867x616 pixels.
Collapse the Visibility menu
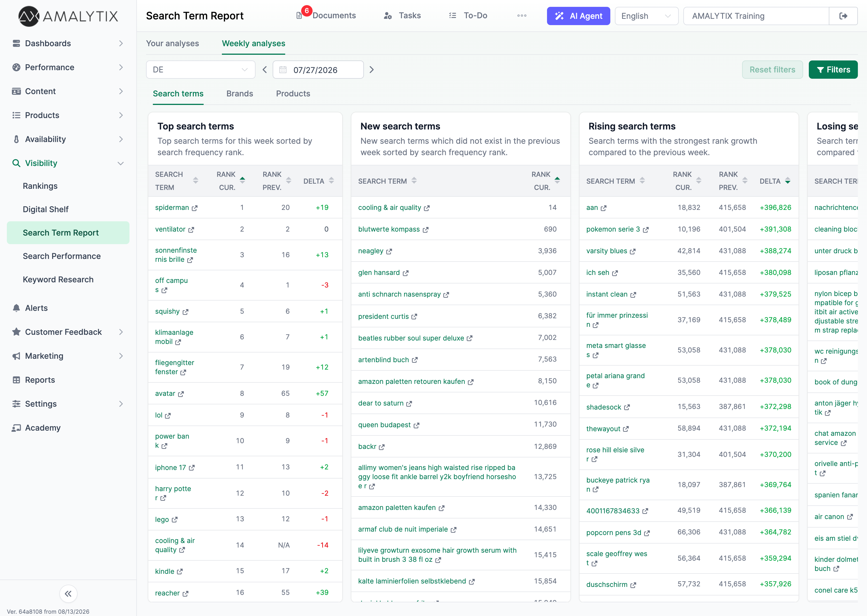(x=68, y=163)
